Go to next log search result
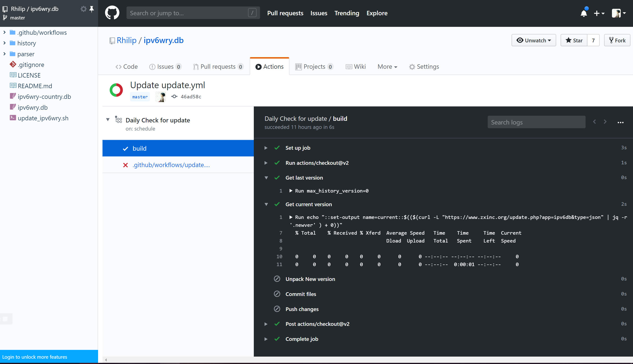 tap(605, 122)
